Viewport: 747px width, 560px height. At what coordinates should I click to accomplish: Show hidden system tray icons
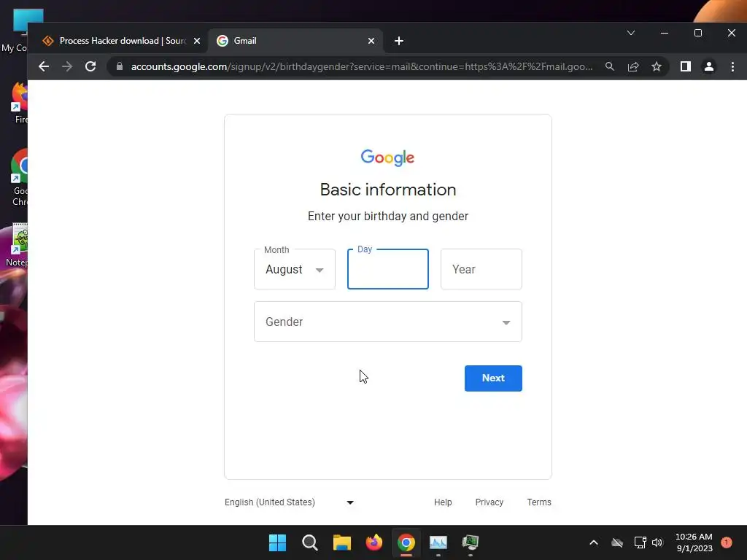(594, 542)
